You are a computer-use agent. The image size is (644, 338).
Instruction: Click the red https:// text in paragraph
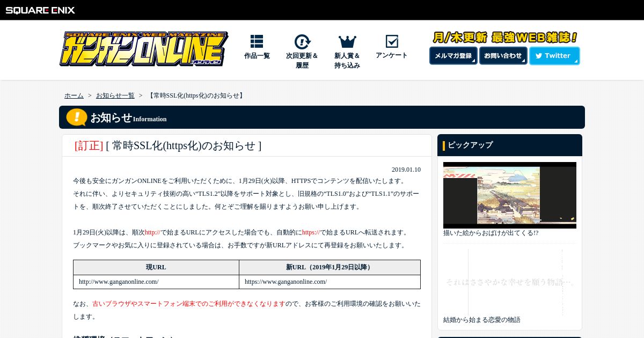pos(311,232)
